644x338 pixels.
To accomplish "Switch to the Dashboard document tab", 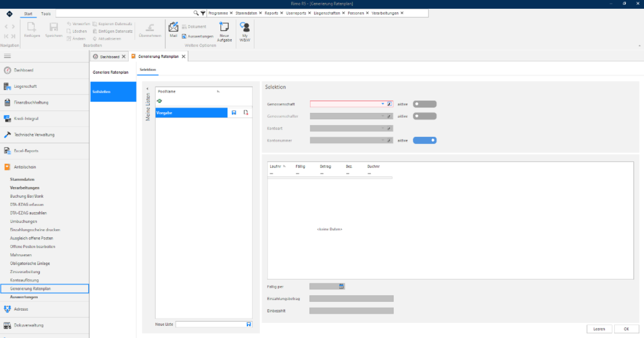I will 109,57.
